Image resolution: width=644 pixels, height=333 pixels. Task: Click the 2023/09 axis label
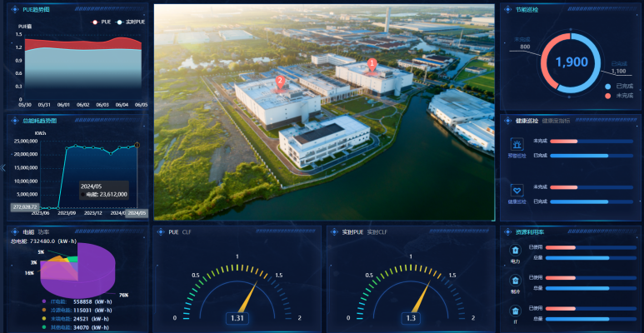pyautogui.click(x=67, y=213)
